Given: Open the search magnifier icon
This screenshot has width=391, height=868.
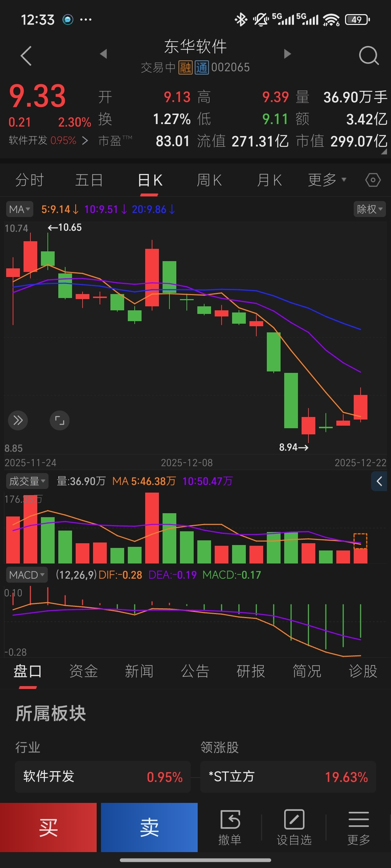Looking at the screenshot, I should [369, 56].
